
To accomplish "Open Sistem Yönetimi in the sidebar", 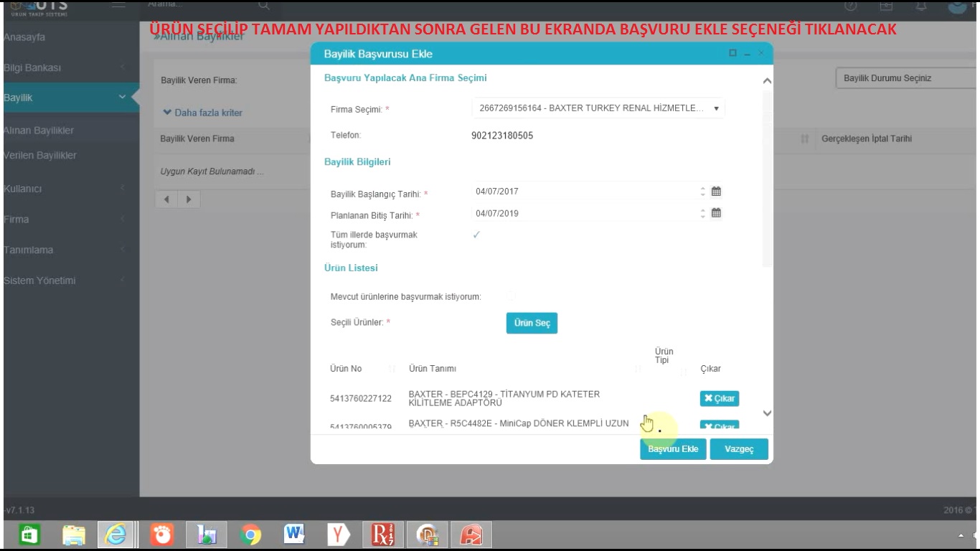I will 39,281.
